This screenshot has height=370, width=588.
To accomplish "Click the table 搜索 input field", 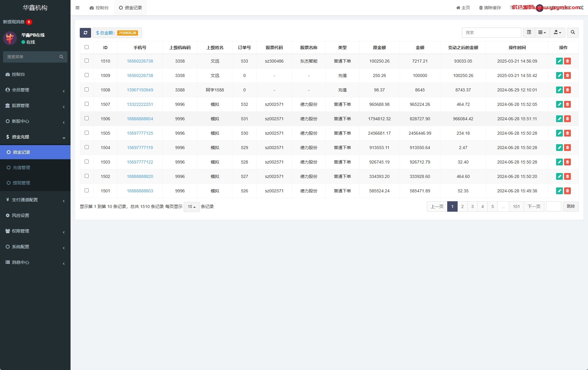I will (491, 33).
